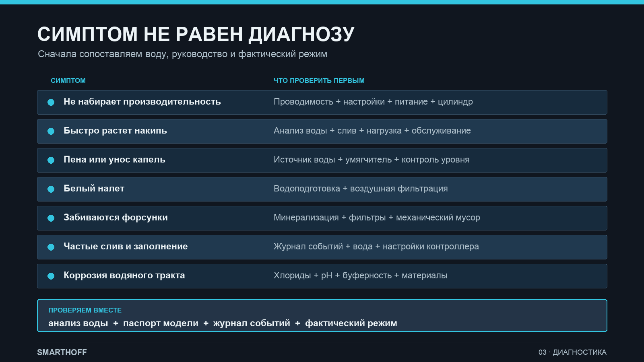
Task: Click "паспорт модели" in the summary box
Action: click(161, 323)
